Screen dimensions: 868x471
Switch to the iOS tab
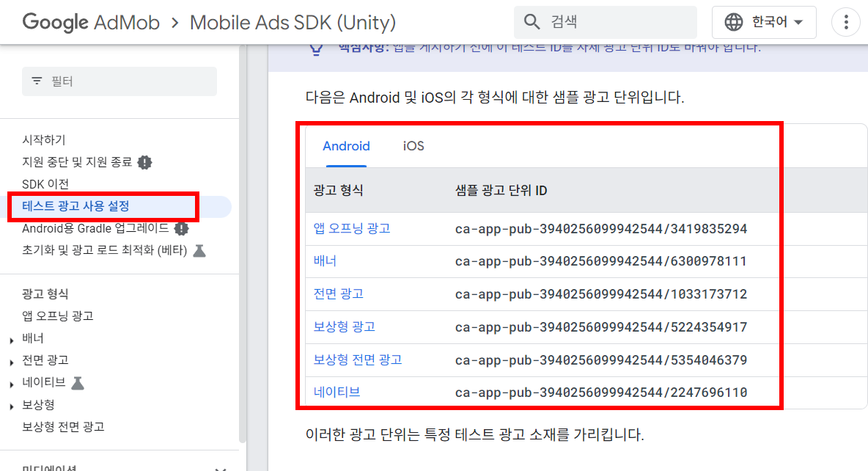(x=413, y=146)
